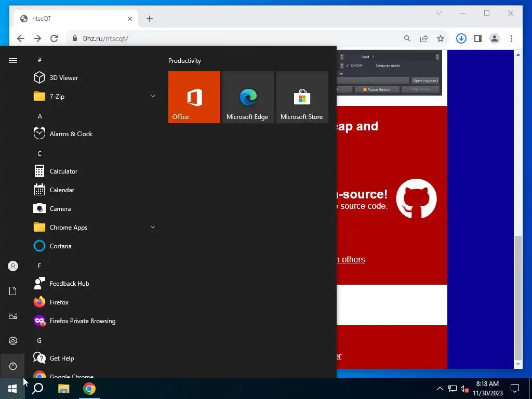Click the page scroll up arrow

point(518,54)
